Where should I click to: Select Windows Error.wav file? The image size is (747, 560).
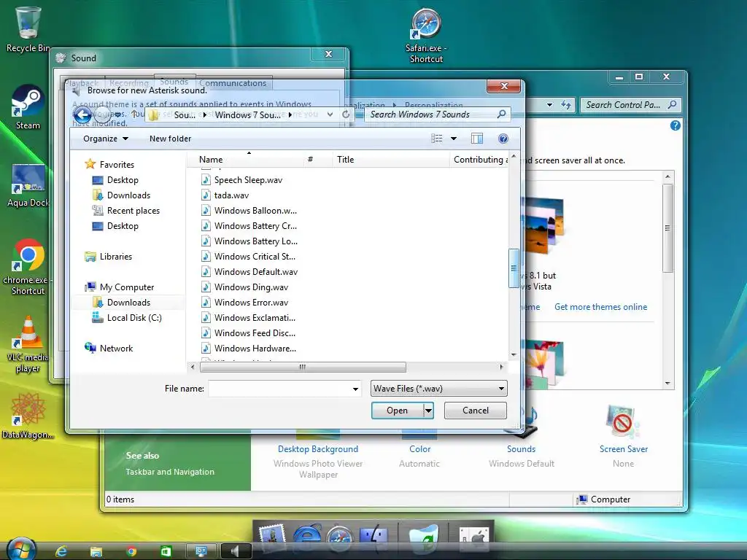[x=251, y=303]
